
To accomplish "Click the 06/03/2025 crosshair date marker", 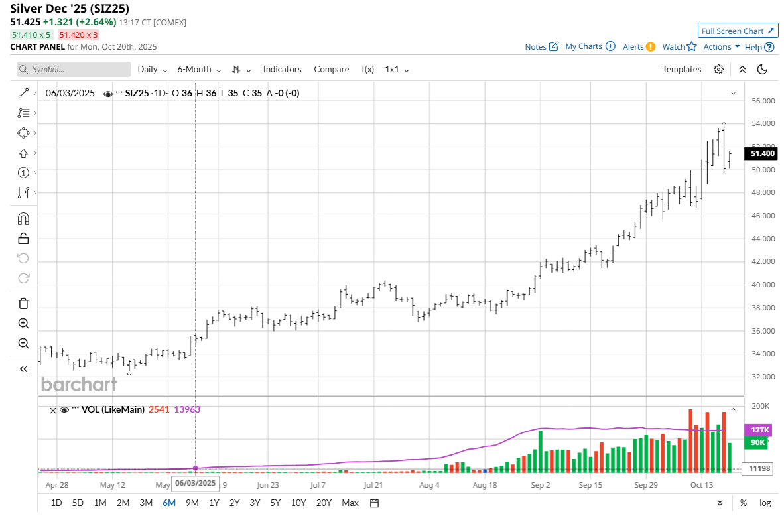I will coord(195,483).
